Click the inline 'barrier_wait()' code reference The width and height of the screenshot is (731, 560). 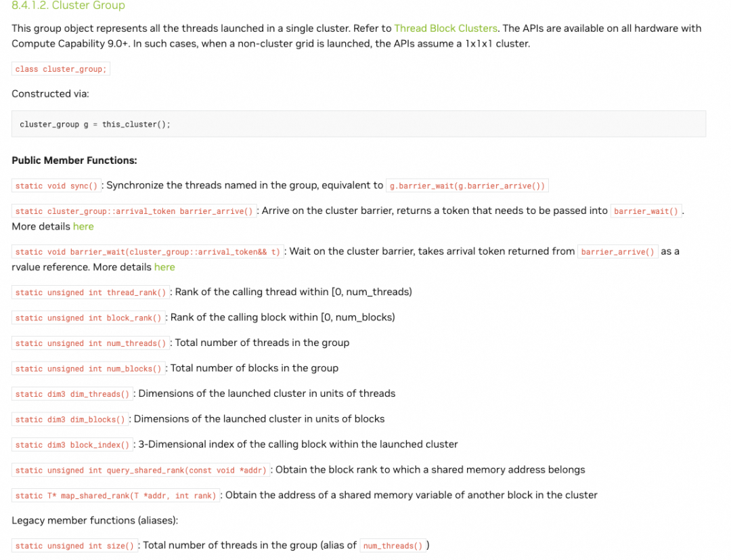point(646,211)
